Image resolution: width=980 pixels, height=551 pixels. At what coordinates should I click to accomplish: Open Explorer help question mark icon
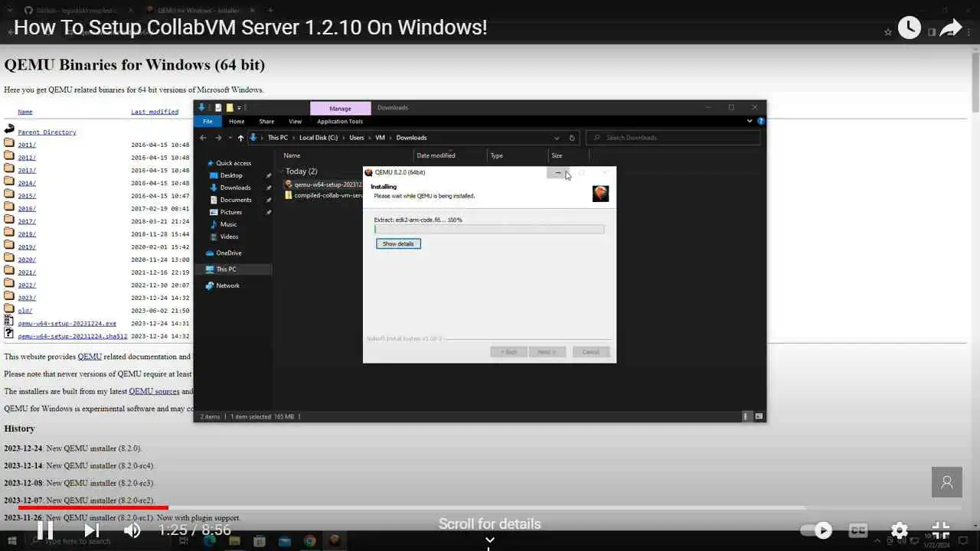[x=760, y=121]
